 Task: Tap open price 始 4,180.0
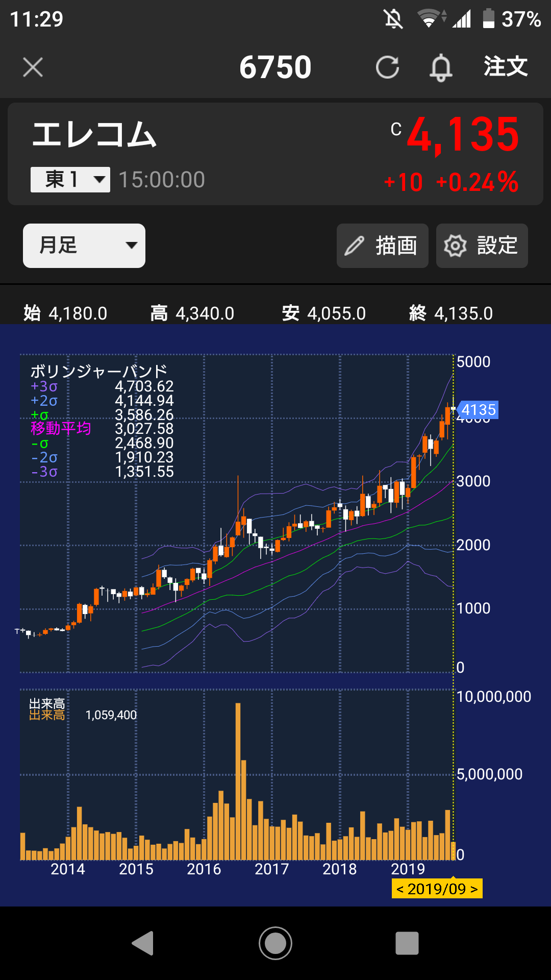(x=65, y=313)
